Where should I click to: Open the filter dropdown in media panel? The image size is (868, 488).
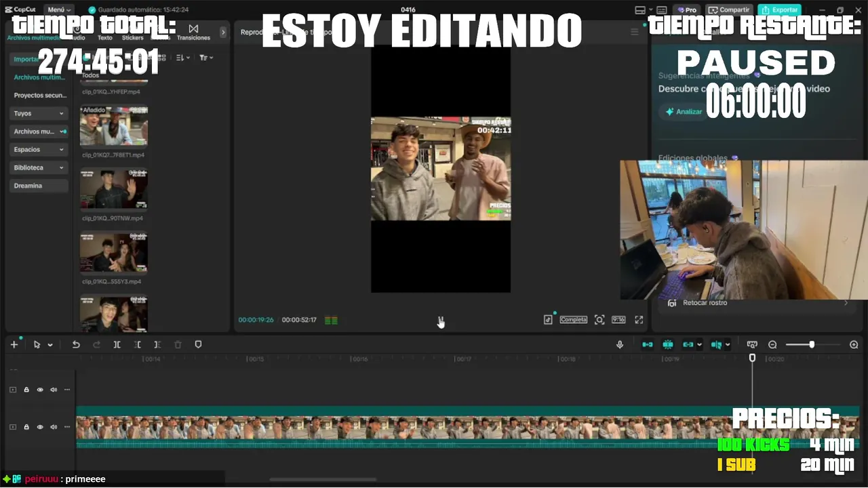coord(206,58)
